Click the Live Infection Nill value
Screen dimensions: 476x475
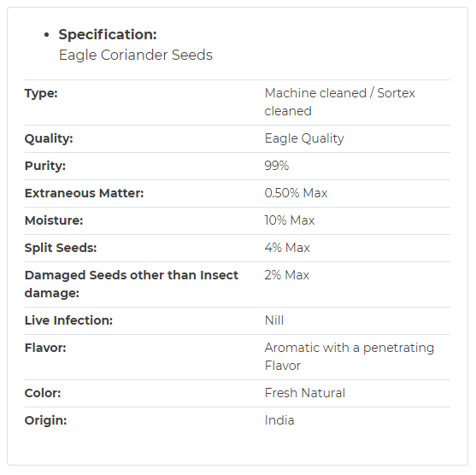point(274,320)
